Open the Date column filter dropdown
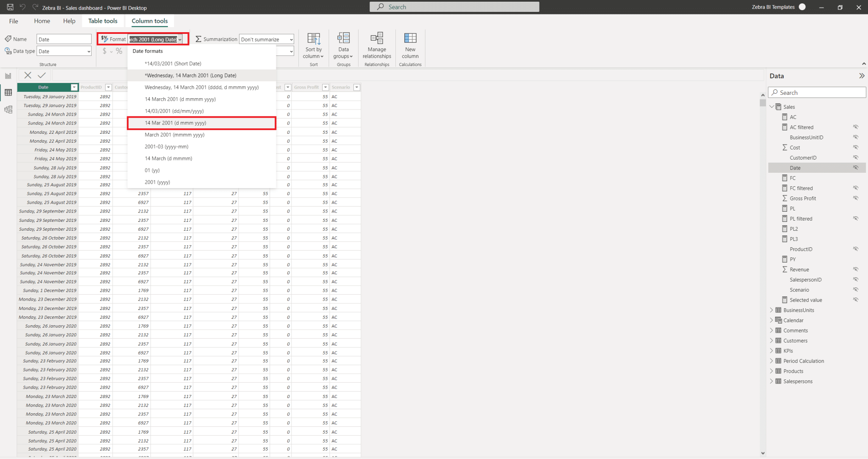The image size is (868, 459). click(74, 87)
